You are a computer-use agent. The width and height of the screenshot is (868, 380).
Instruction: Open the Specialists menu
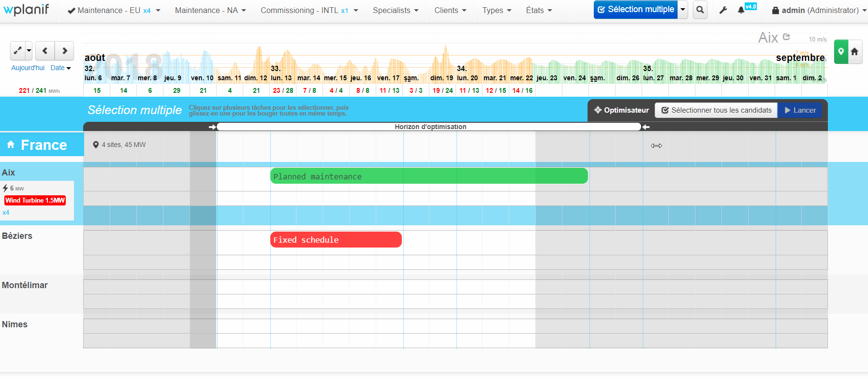[x=395, y=10]
